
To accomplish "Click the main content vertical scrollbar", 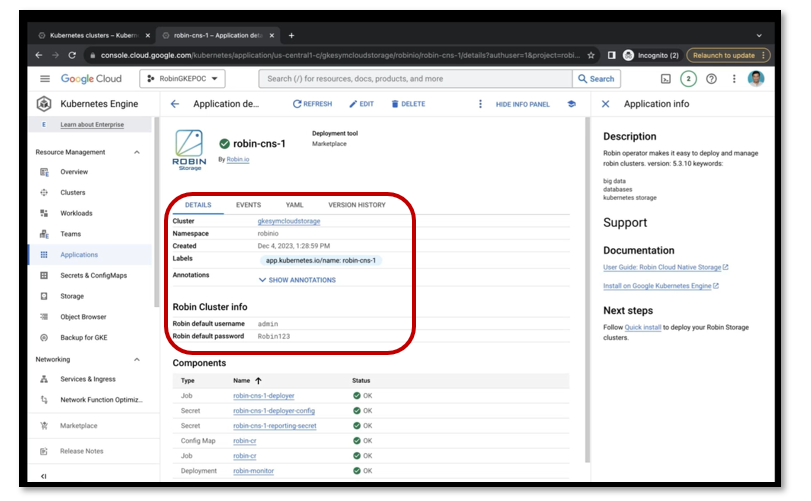I will click(587, 290).
